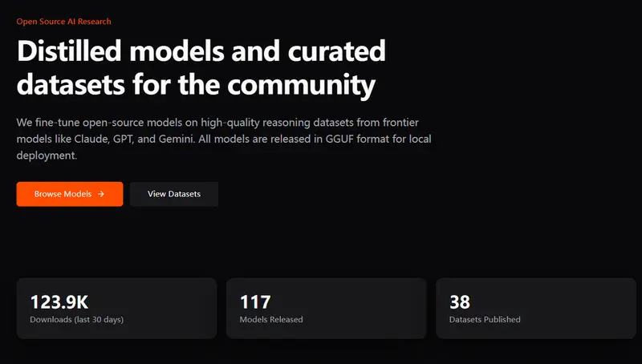642x364 pixels.
Task: Click the Browse Models button
Action: coord(69,194)
